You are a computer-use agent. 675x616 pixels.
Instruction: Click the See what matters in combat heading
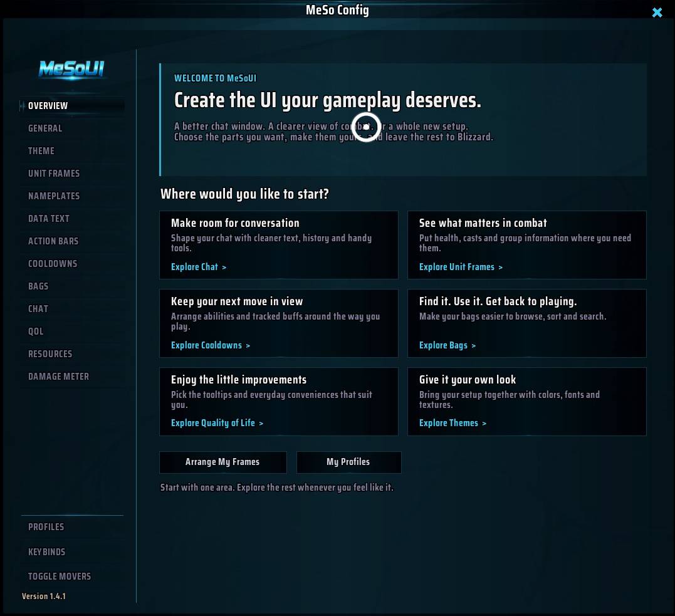tap(483, 223)
